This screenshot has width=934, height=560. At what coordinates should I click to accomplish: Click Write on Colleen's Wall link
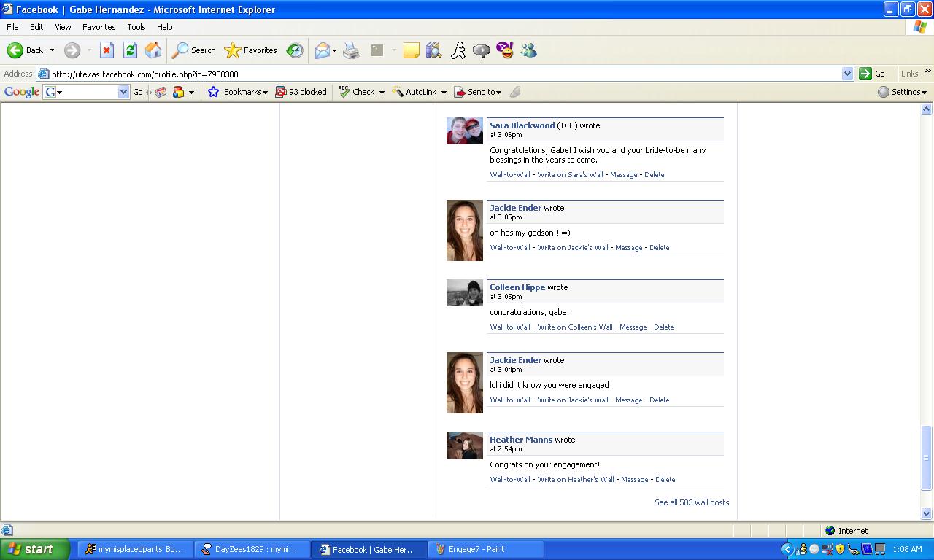point(575,327)
